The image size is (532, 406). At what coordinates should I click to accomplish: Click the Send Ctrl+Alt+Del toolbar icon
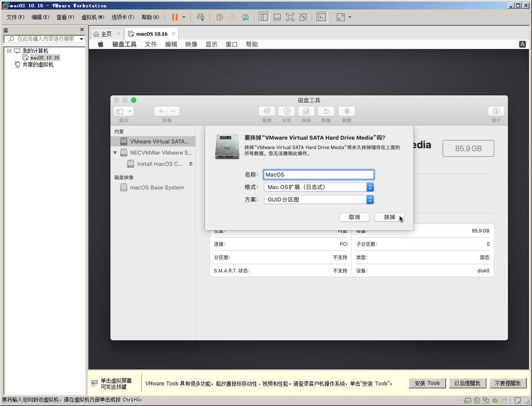pyautogui.click(x=201, y=17)
